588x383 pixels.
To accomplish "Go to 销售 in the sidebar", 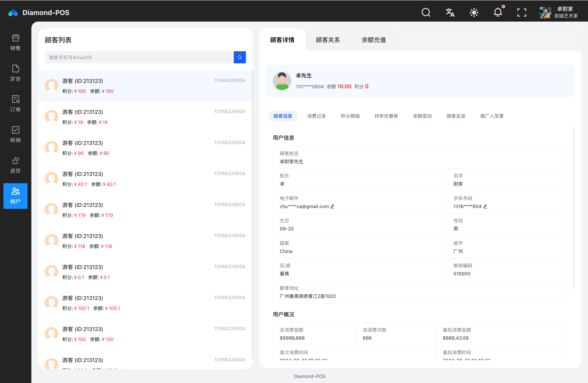I will (x=15, y=43).
